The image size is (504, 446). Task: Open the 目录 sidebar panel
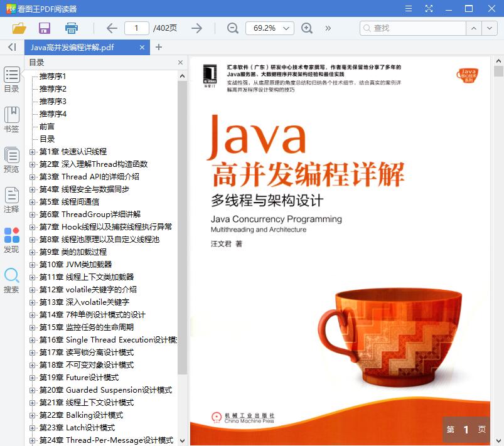(11, 80)
